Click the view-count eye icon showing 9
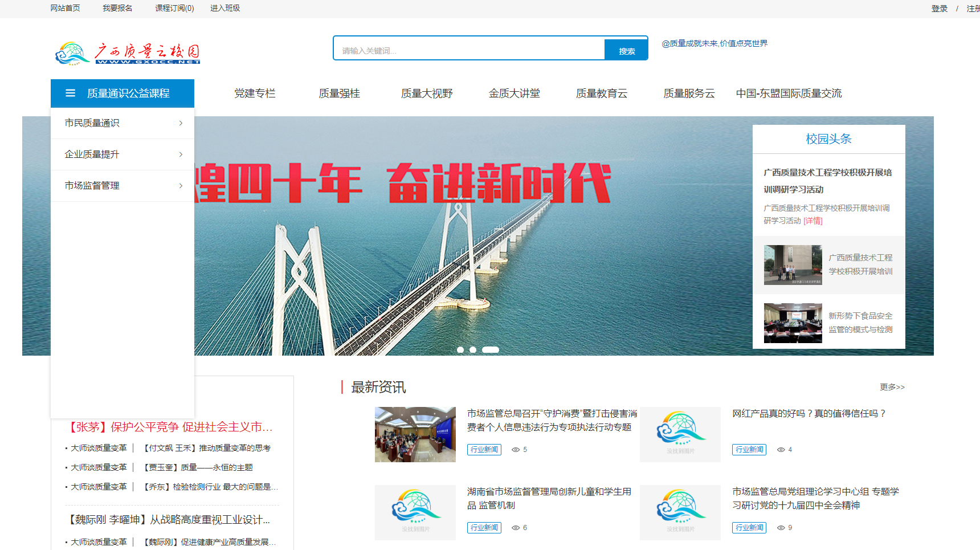Image resolution: width=980 pixels, height=550 pixels. click(x=781, y=528)
